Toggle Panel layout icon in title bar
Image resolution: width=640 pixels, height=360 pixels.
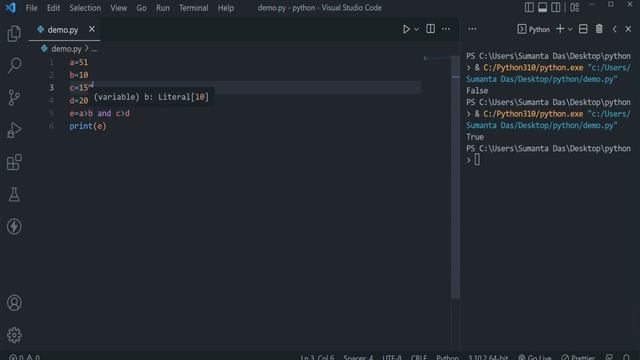[542, 7]
